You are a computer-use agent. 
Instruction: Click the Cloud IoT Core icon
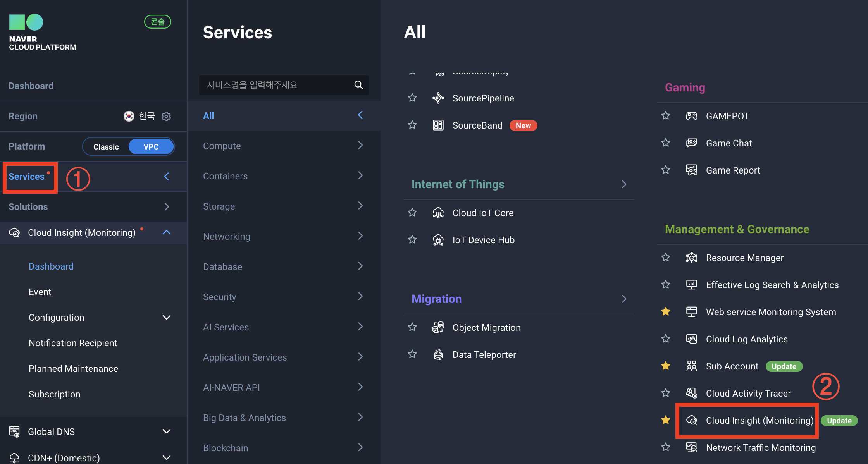pyautogui.click(x=438, y=213)
